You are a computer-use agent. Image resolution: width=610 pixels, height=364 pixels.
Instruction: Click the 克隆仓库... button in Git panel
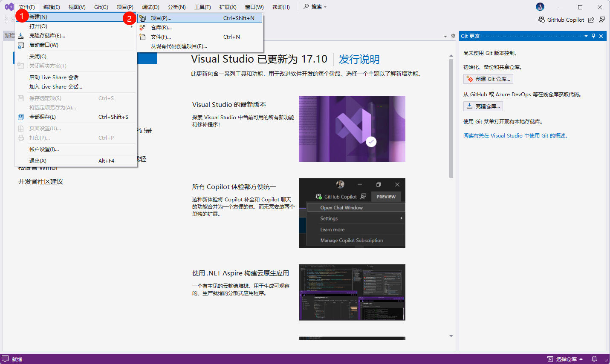pos(483,106)
